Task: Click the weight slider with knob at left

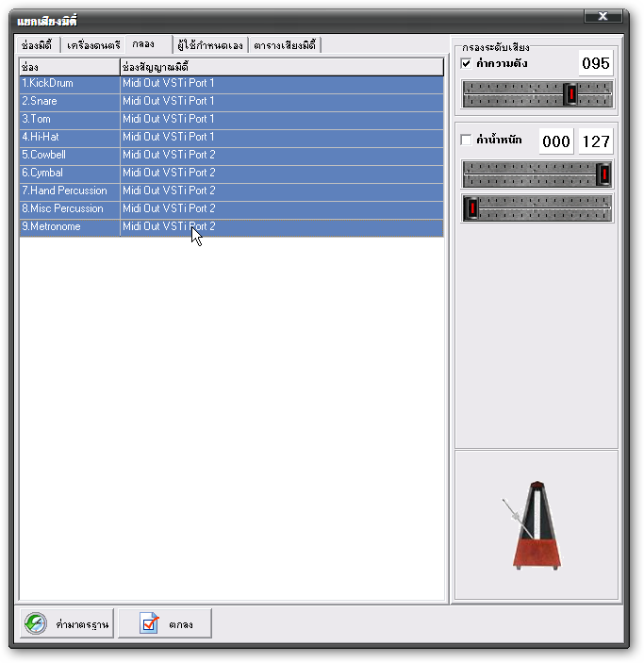Action: click(537, 208)
